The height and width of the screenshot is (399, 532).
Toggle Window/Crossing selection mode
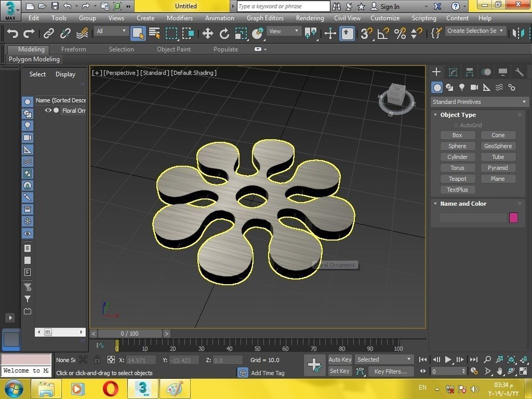[188, 33]
